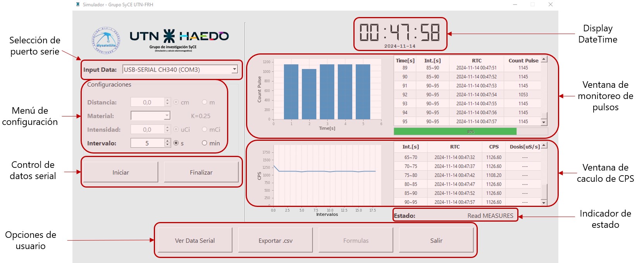
Task: Select the min interval unit radio
Action: tap(204, 143)
